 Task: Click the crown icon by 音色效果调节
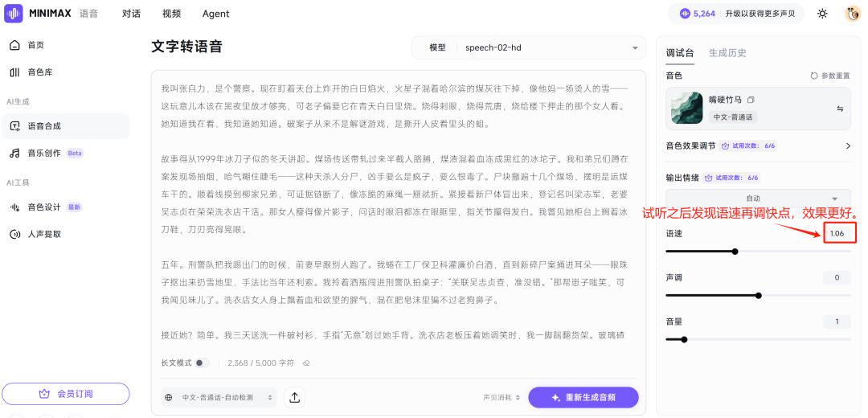725,146
